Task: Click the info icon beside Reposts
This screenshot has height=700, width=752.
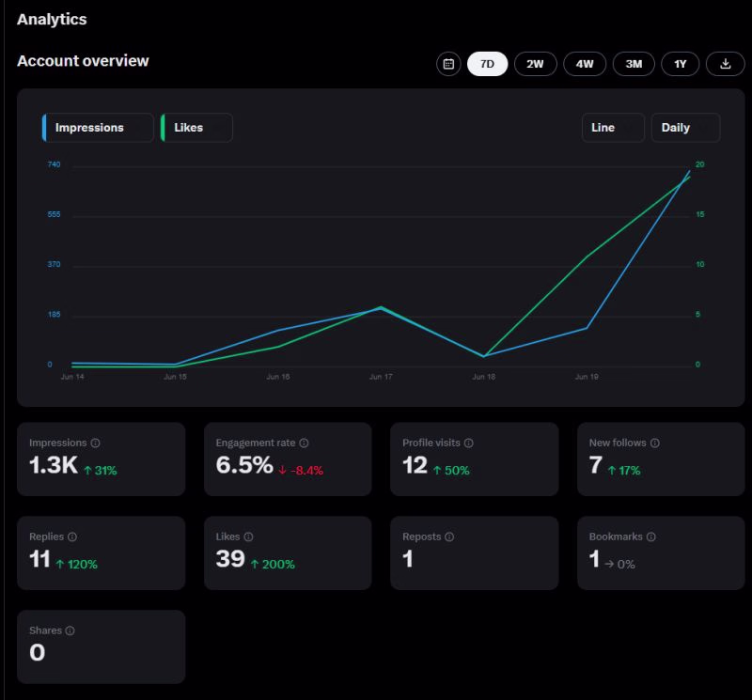Action: coord(449,537)
